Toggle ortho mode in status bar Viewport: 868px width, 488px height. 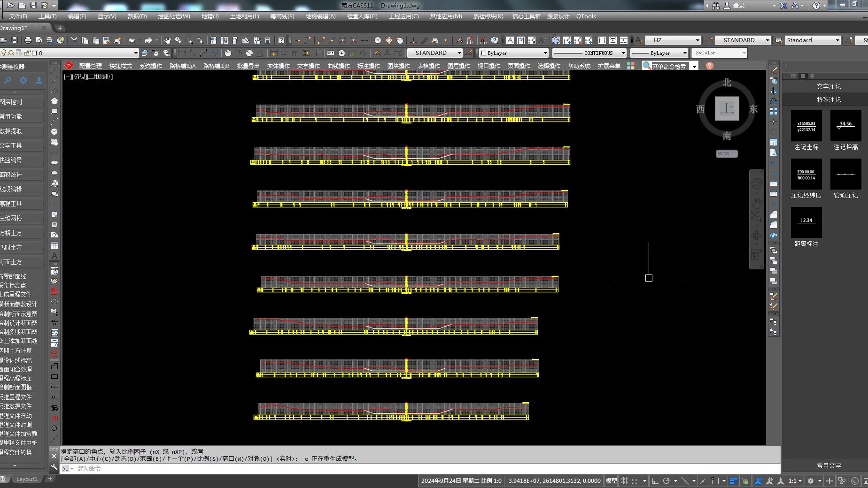pos(655,481)
